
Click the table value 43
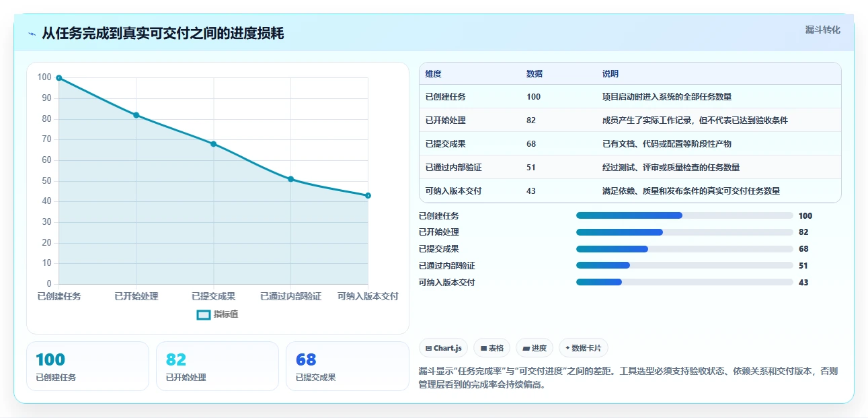point(531,191)
